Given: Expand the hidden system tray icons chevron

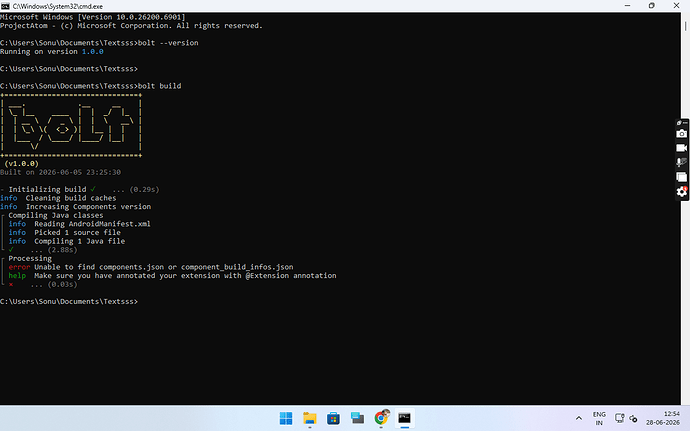Looking at the screenshot, I should pos(579,418).
